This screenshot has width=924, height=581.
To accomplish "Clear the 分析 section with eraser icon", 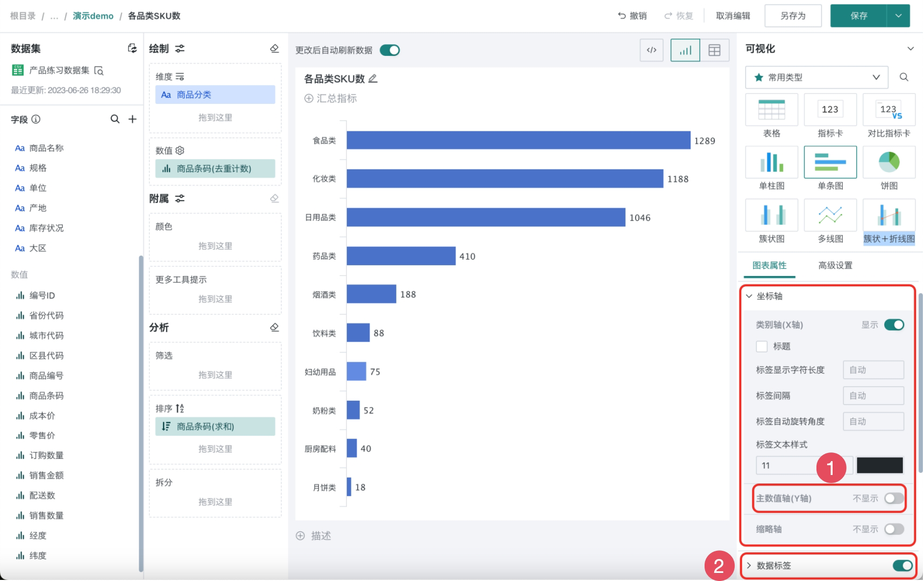I will [274, 327].
